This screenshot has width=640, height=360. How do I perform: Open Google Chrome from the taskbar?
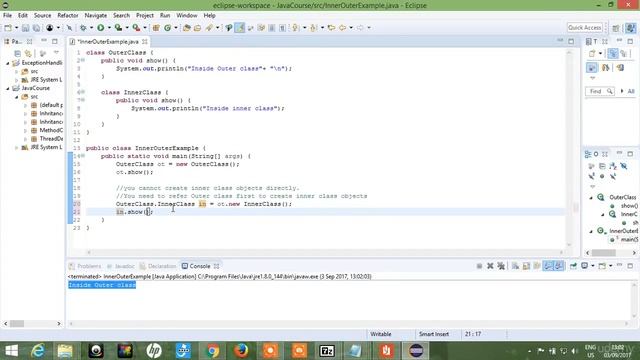[212, 351]
